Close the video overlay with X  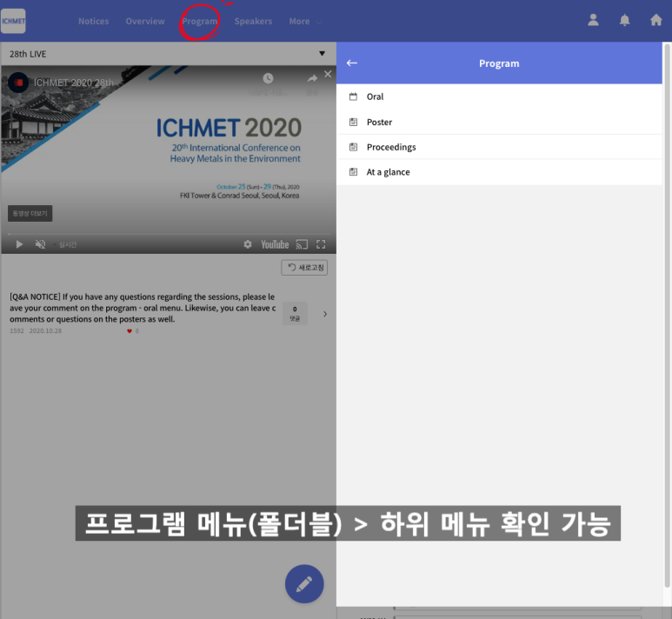point(328,74)
